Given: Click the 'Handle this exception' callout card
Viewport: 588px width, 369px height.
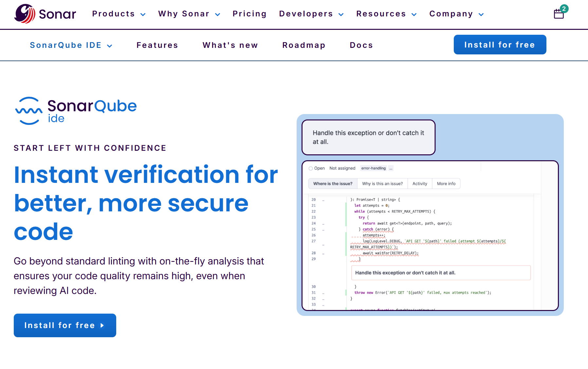Looking at the screenshot, I should 368,137.
